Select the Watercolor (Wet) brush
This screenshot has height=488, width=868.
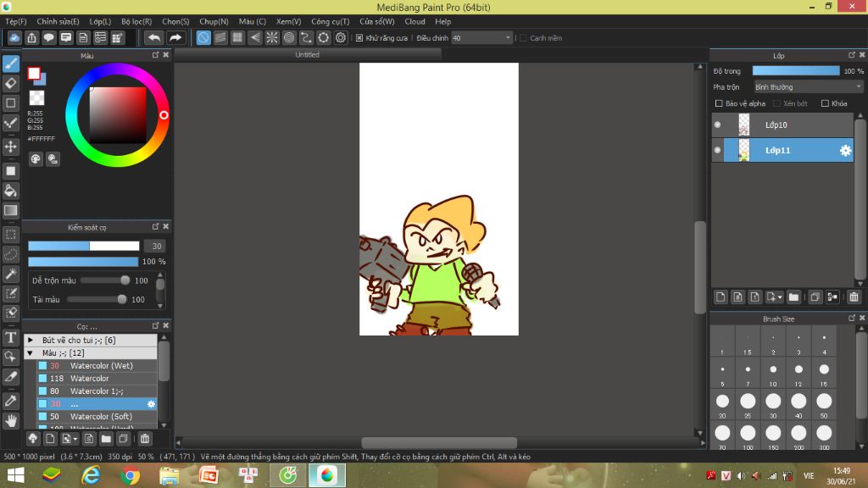pyautogui.click(x=97, y=366)
